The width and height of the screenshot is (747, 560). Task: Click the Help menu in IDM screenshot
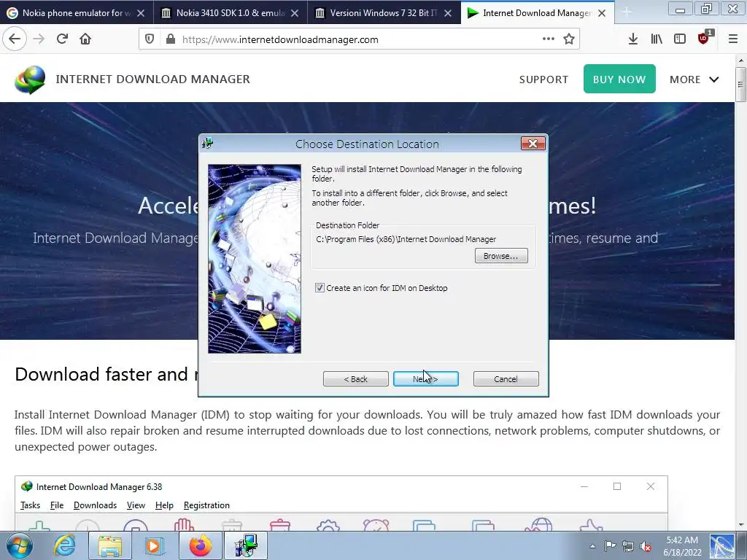pyautogui.click(x=164, y=505)
